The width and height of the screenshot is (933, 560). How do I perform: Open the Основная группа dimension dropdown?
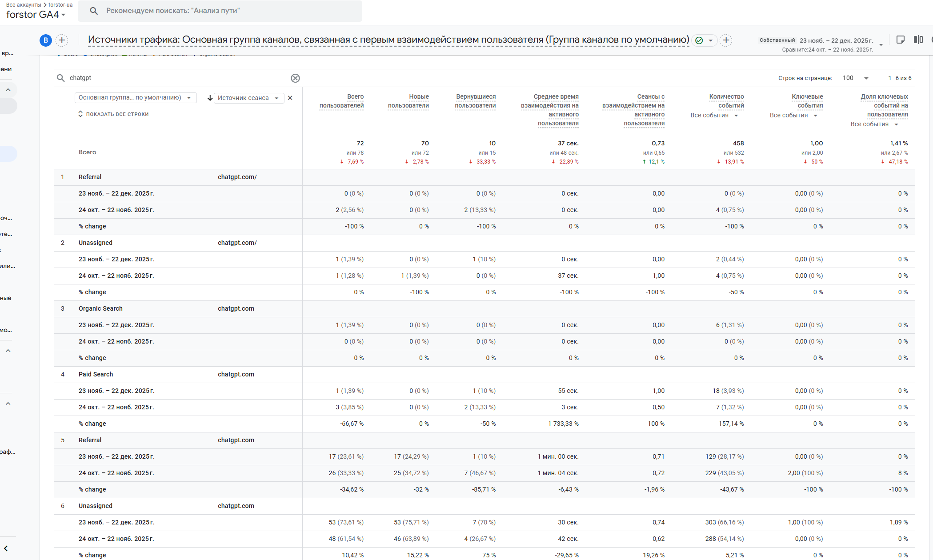(x=135, y=98)
